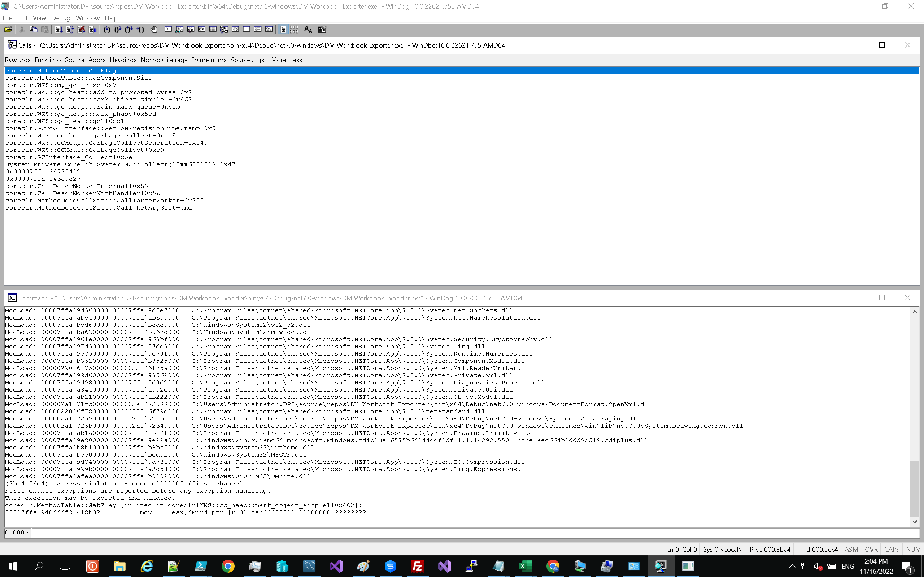The width and height of the screenshot is (924, 577).
Task: Open the Debug menu
Action: pyautogui.click(x=61, y=18)
